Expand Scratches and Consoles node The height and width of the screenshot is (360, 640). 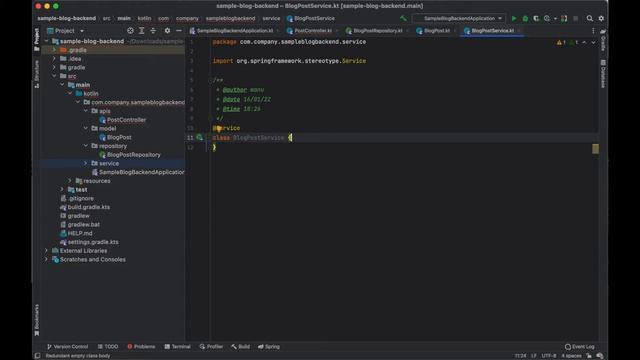click(46, 260)
